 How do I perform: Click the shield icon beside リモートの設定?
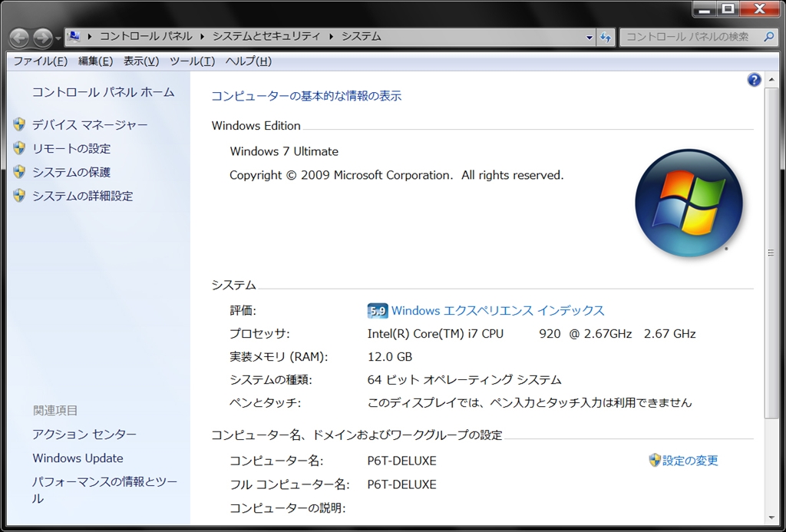[19, 148]
